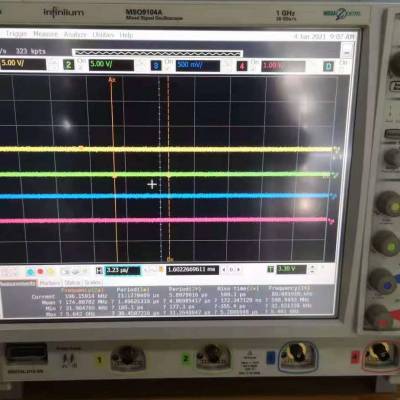Click scale adjust icon right of channel 1 field
The width and height of the screenshot is (400, 400).
click(53, 64)
